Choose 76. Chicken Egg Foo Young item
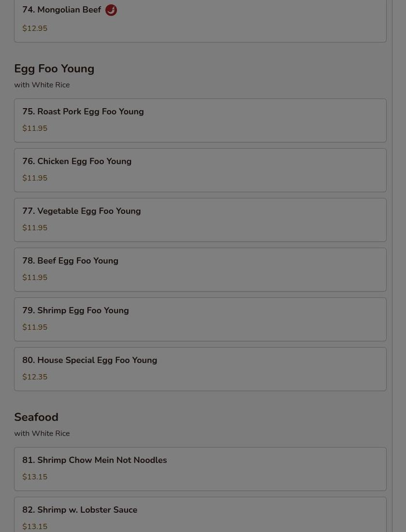The height and width of the screenshot is (532, 406). click(x=200, y=170)
